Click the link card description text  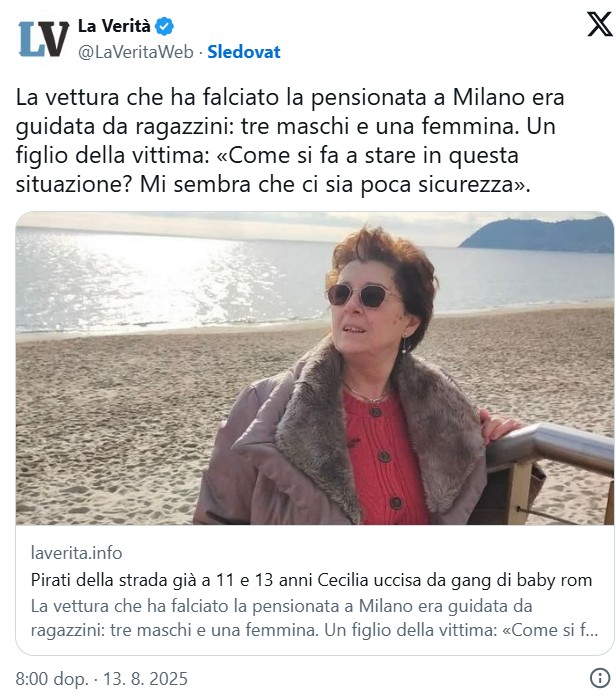point(314,618)
